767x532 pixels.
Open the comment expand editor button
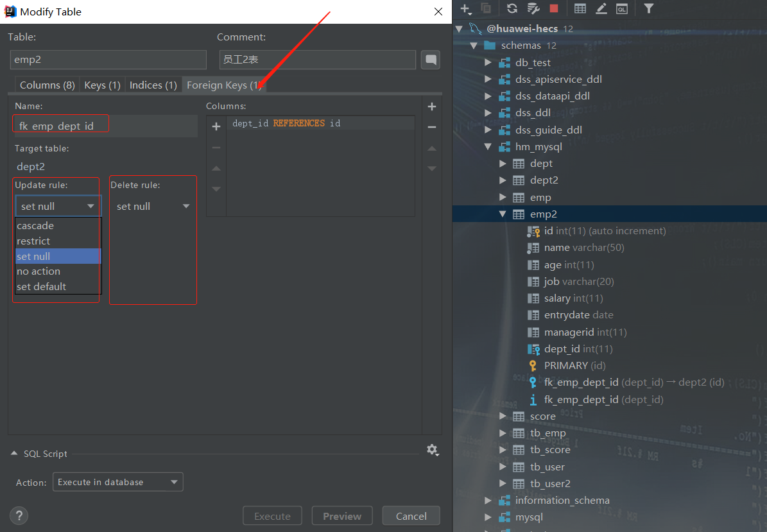click(431, 60)
